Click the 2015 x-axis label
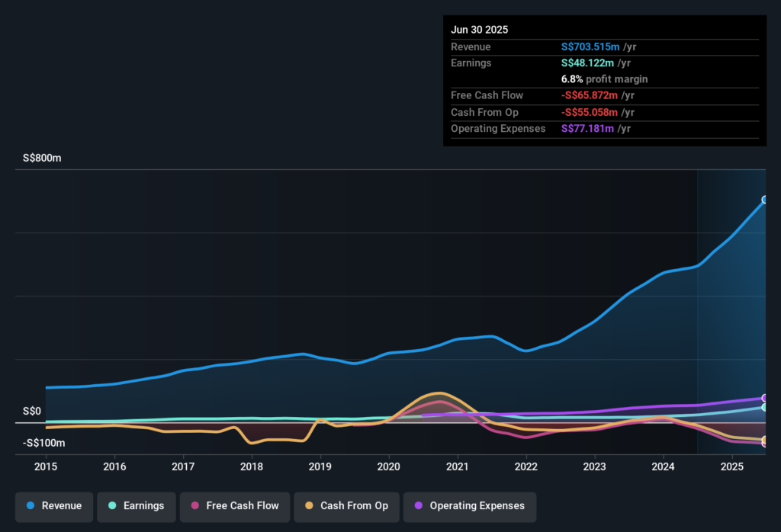The width and height of the screenshot is (781, 532). (x=46, y=466)
